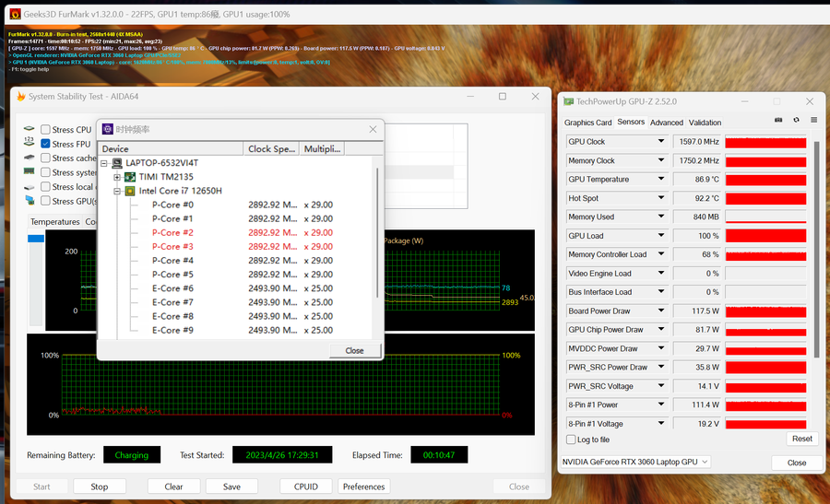Image resolution: width=830 pixels, height=504 pixels.
Task: Open the NVIDIA GeForce RTX 3060 GPU selector
Action: pyautogui.click(x=635, y=462)
